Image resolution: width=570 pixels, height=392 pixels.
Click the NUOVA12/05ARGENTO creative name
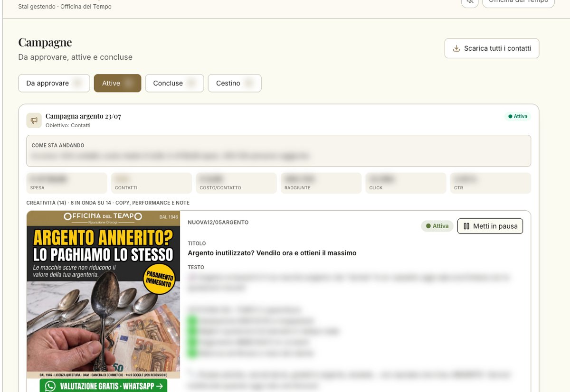tap(218, 222)
